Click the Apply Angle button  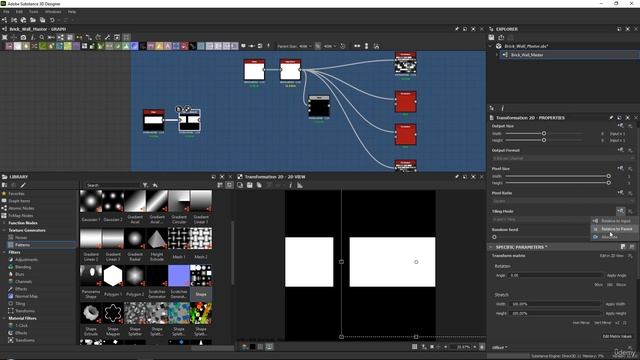(616, 276)
